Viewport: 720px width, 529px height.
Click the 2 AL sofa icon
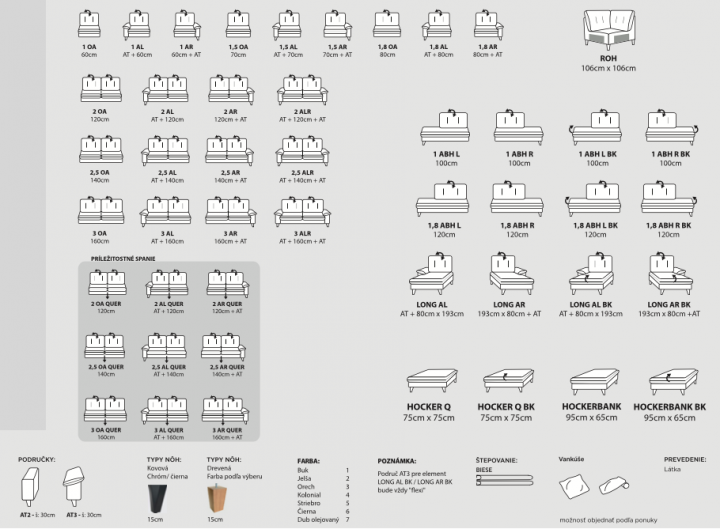162,89
